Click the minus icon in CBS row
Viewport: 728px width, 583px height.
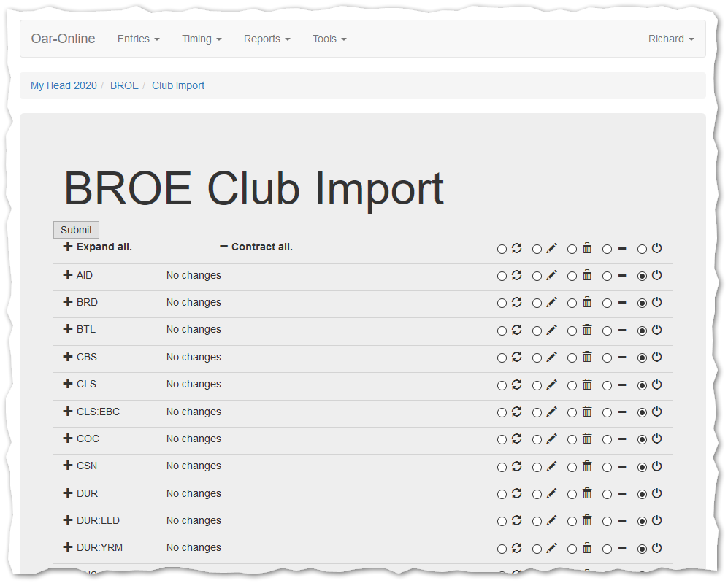click(622, 358)
